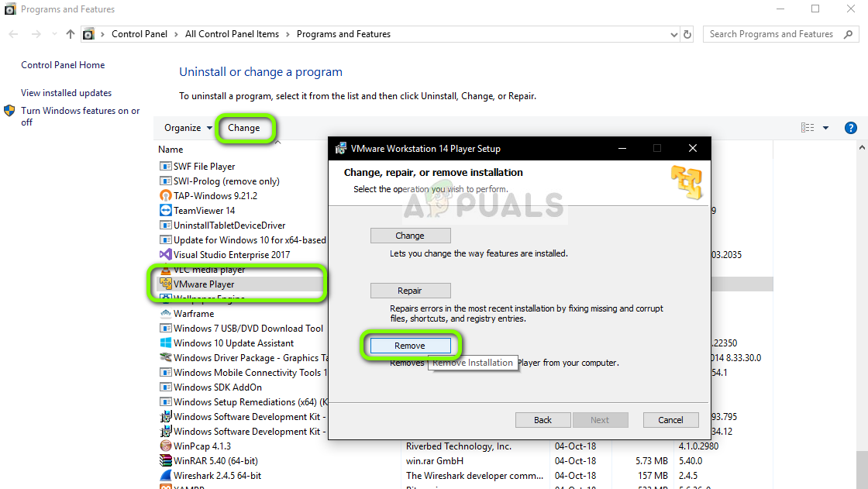Click Remove in VMware setup dialog

(410, 346)
